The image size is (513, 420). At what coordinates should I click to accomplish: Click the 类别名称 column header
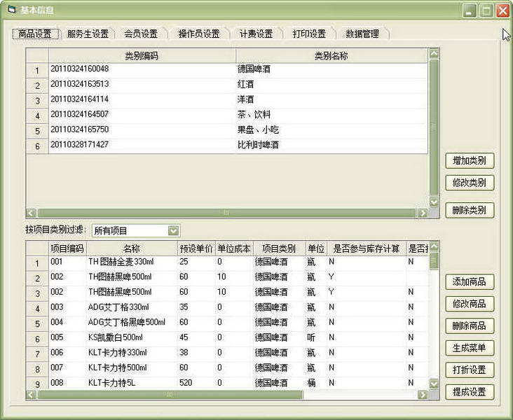pyautogui.click(x=331, y=56)
